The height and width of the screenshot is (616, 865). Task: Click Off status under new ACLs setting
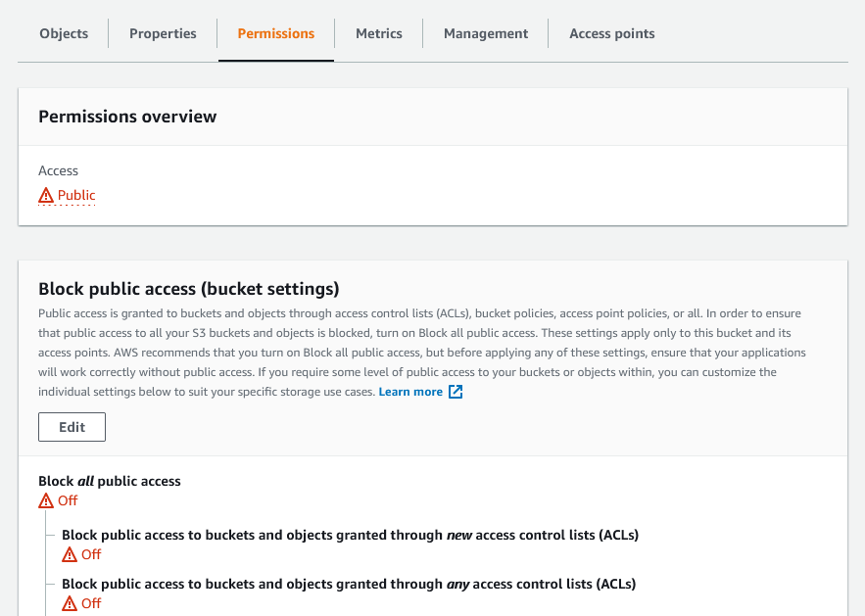click(x=91, y=554)
